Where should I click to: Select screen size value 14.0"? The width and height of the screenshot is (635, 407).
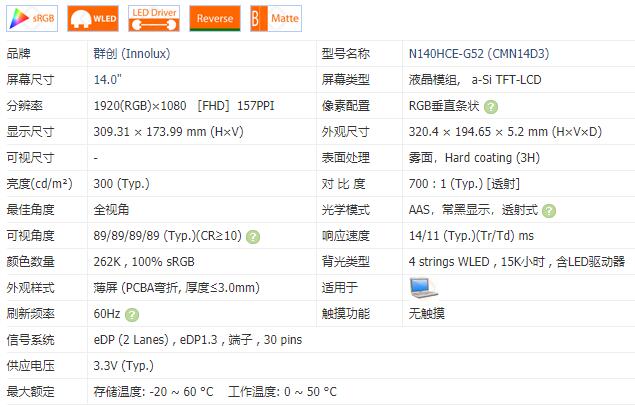click(x=108, y=80)
